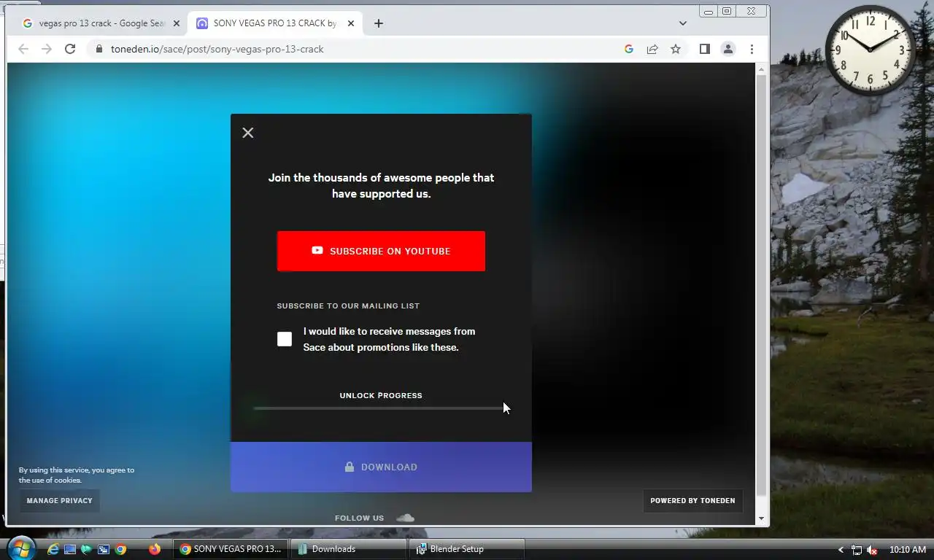Go forward in browser history
934x560 pixels.
[47, 49]
